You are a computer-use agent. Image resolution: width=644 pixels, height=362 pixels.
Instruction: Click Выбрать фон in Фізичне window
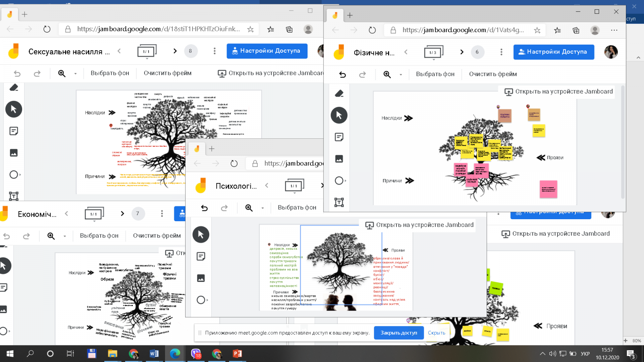point(435,74)
